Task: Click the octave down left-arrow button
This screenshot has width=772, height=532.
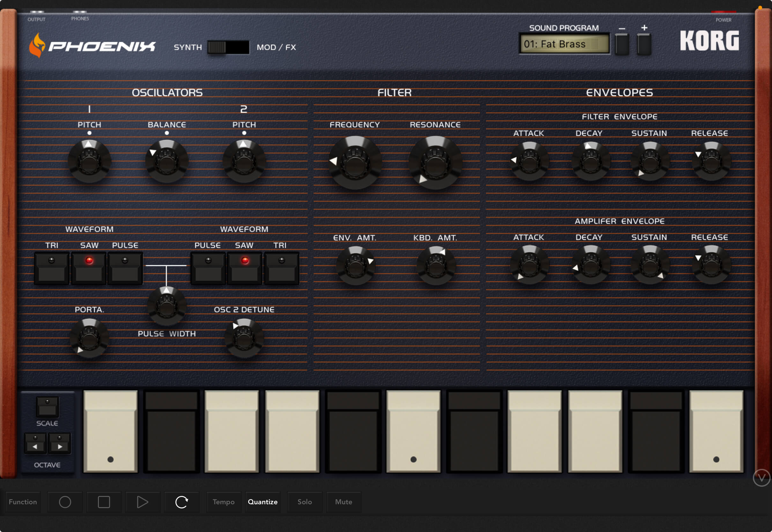Action: click(x=35, y=443)
